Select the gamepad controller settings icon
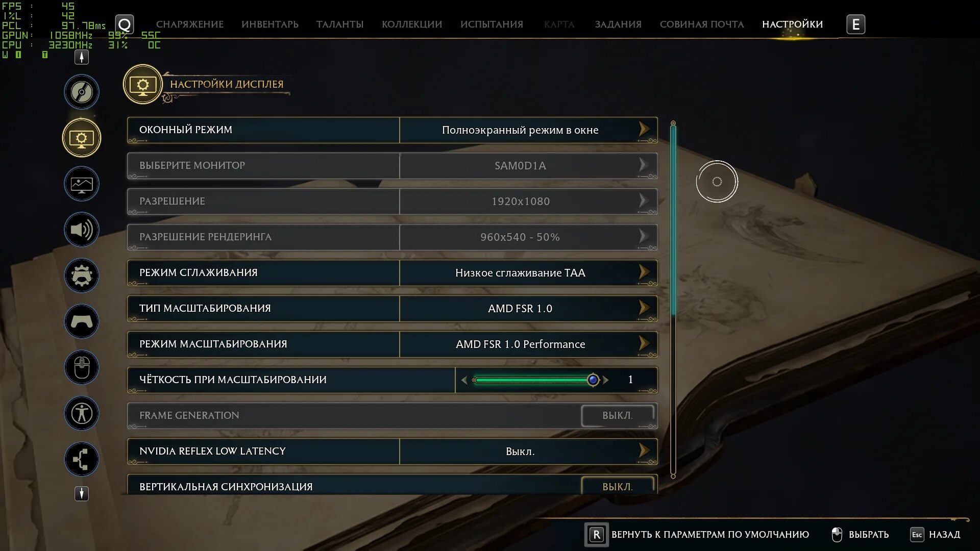The image size is (980, 551). 82,321
